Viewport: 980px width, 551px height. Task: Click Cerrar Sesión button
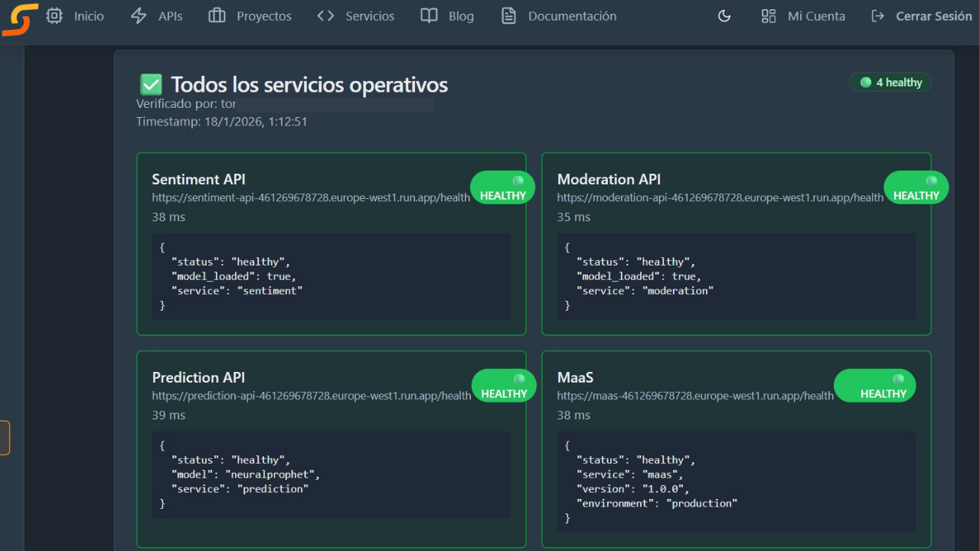pyautogui.click(x=934, y=16)
